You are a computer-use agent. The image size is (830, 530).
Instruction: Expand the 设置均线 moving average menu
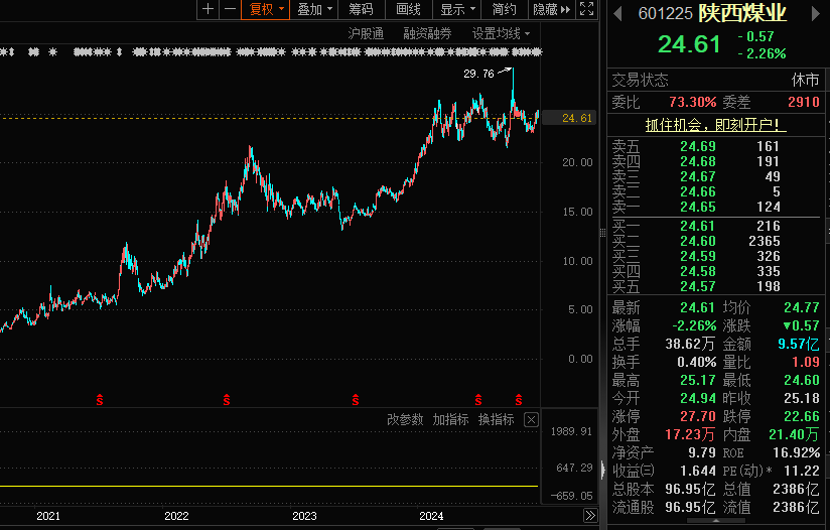pyautogui.click(x=501, y=33)
